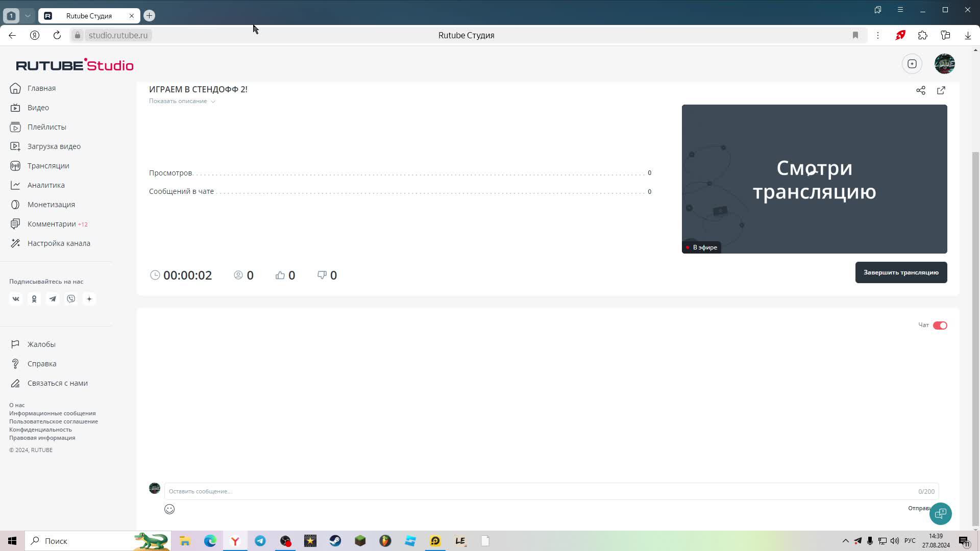The height and width of the screenshot is (551, 980).
Task: Switch to the Rutube Студия browser tab
Action: point(89,16)
